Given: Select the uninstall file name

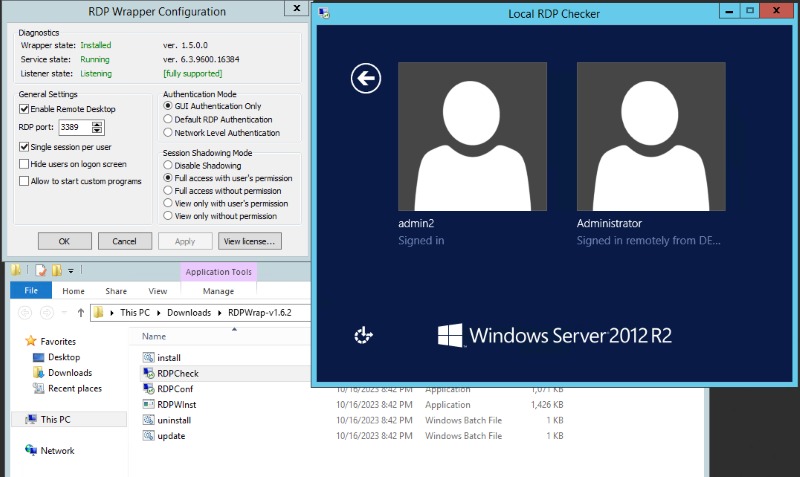Looking at the screenshot, I should click(174, 420).
